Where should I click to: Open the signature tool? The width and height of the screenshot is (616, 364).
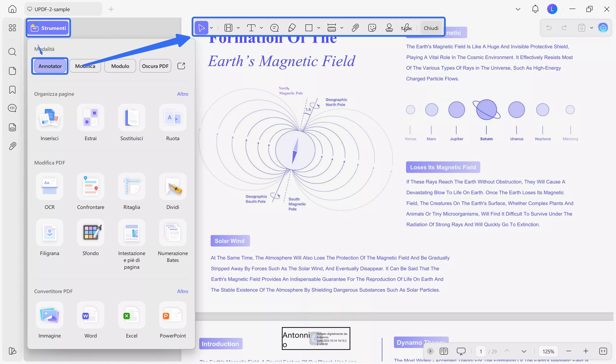[x=406, y=28]
